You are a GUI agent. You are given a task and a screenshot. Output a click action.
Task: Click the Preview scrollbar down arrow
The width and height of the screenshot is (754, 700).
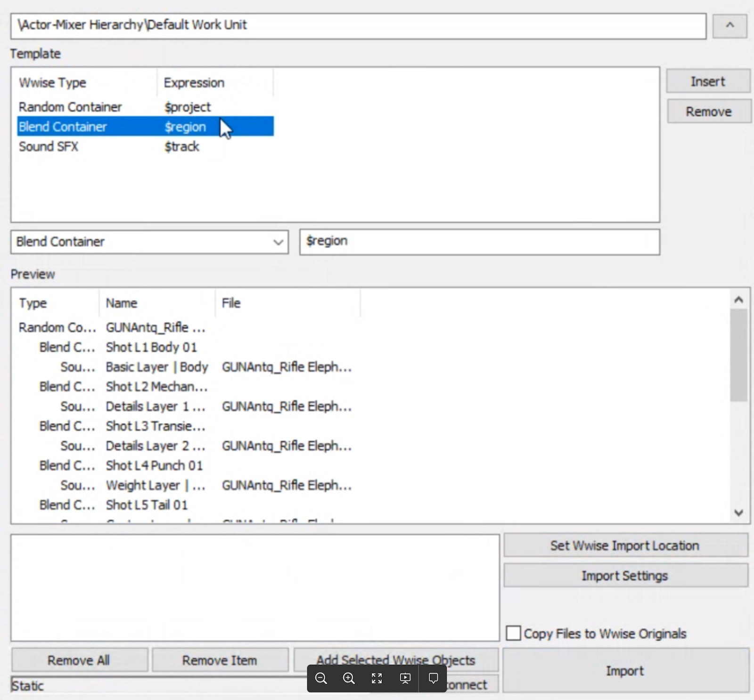(738, 512)
